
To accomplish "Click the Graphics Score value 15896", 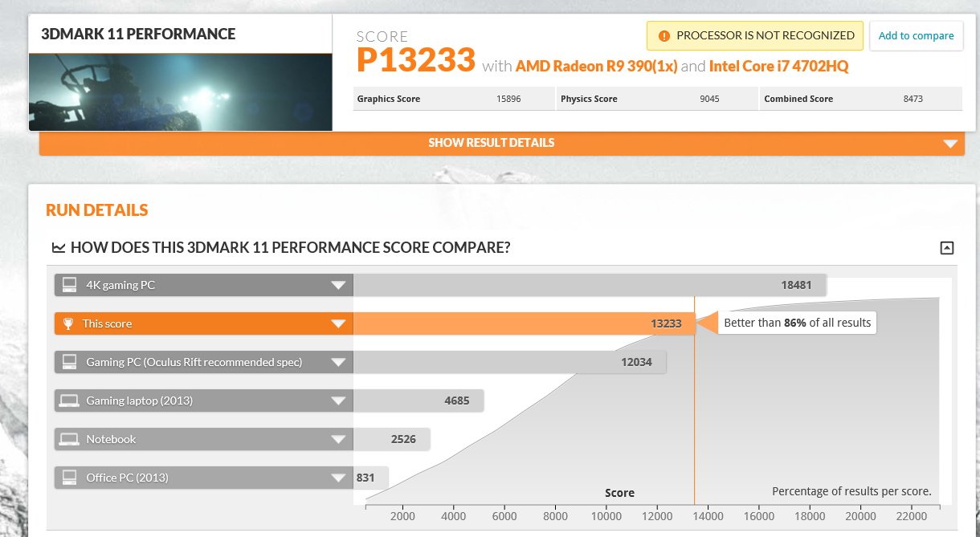I will (x=508, y=99).
